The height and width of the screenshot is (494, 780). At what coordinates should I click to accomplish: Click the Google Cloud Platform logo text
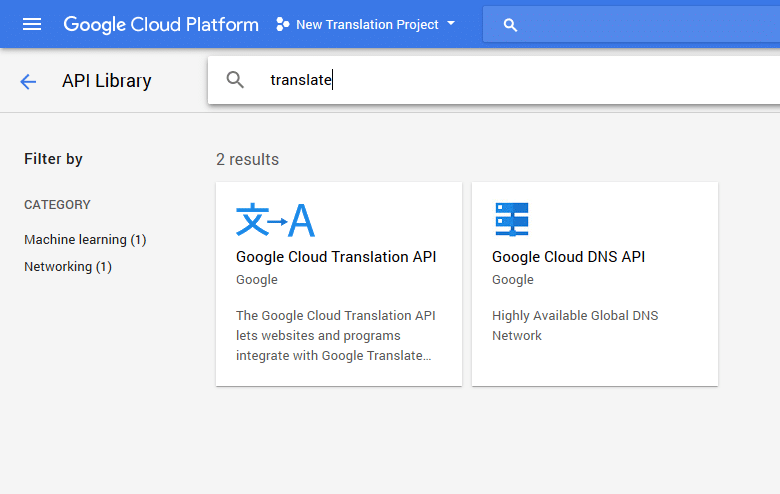tap(161, 24)
